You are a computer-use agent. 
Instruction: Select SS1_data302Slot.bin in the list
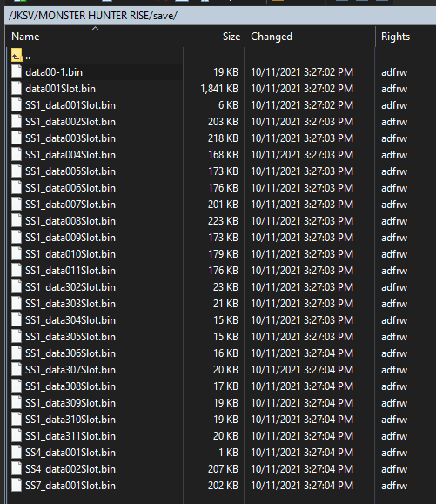click(70, 287)
